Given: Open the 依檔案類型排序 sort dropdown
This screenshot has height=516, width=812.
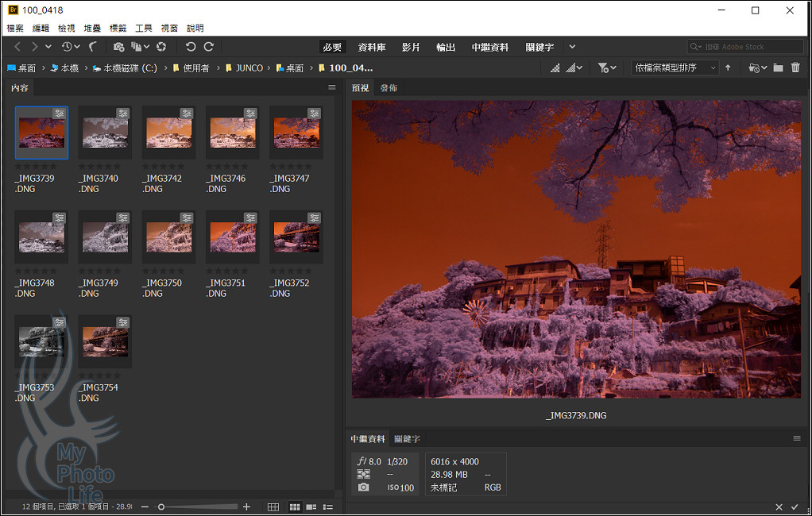Looking at the screenshot, I should click(x=674, y=68).
